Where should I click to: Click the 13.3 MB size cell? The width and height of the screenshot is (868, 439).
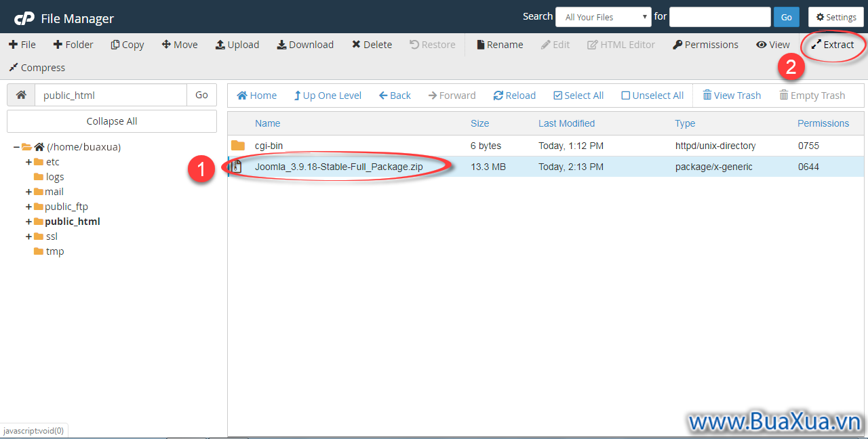point(488,167)
